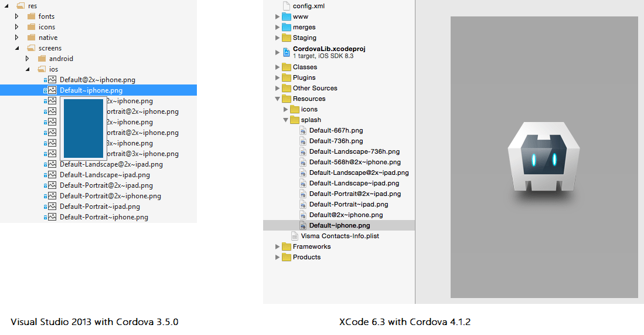Screen dimensions: 644x335
Task: Select Default-568h@2x~iphone.png in Xcode
Action: 355,163
